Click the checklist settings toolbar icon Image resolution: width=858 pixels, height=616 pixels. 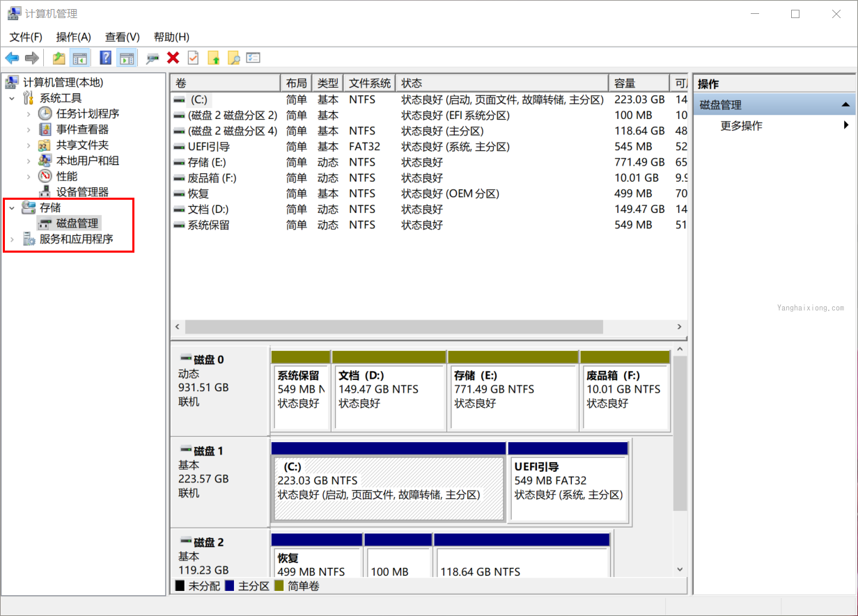pyautogui.click(x=253, y=58)
